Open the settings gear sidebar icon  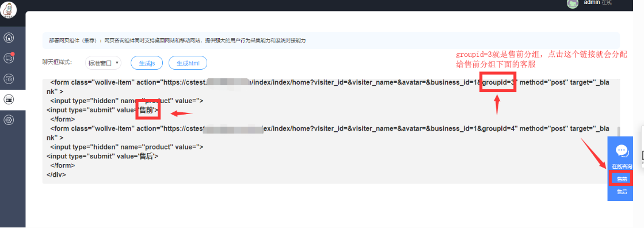click(x=9, y=120)
